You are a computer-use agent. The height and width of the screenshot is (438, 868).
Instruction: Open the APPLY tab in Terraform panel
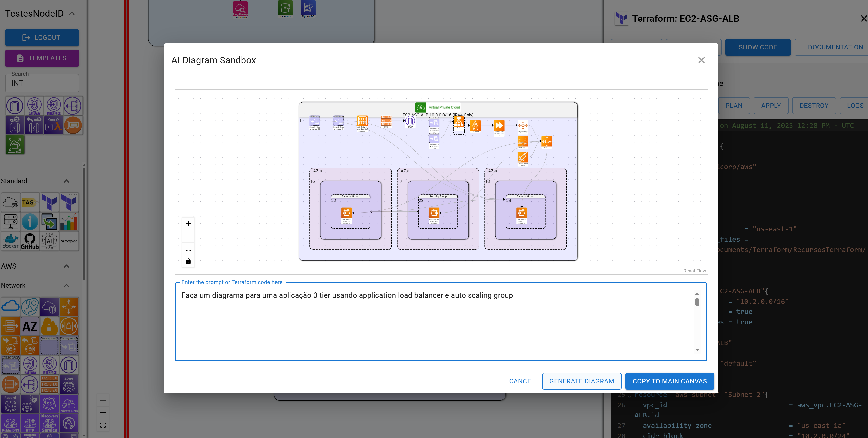[771, 106]
